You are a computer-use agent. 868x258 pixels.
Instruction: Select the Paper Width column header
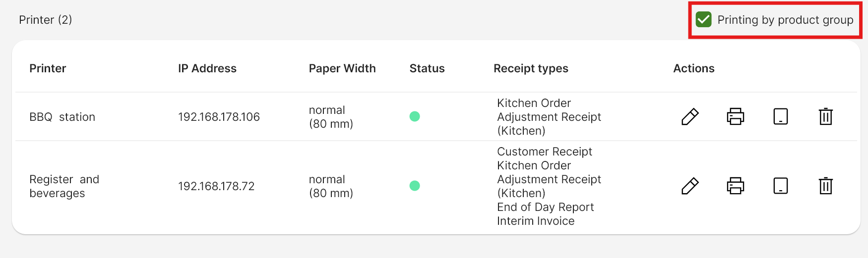342,68
